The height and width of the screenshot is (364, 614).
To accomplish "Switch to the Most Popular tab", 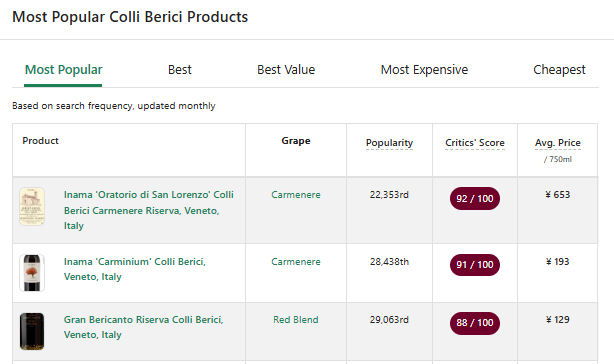I will coord(63,70).
